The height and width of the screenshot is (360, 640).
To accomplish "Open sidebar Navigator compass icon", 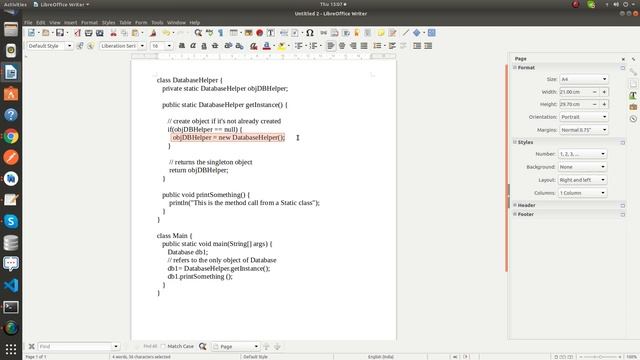I will [x=633, y=119].
